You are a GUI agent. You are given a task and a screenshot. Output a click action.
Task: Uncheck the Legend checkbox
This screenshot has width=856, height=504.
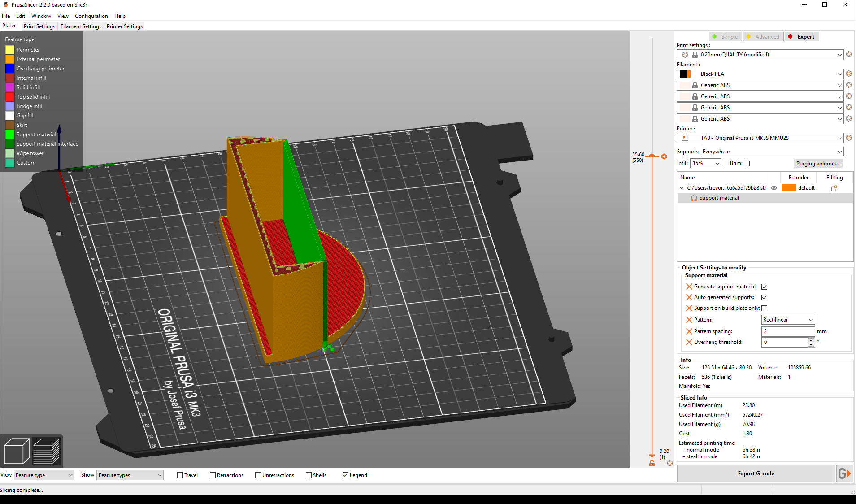(x=345, y=475)
